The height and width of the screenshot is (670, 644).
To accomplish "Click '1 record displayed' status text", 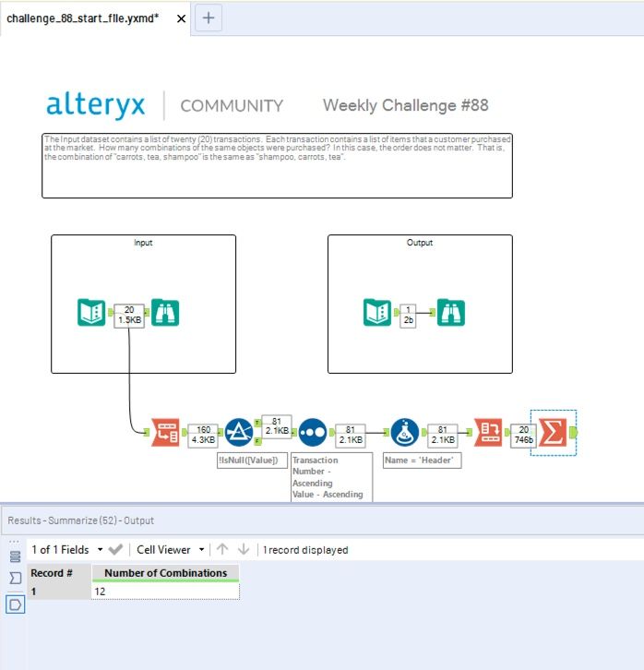I will pos(305,550).
